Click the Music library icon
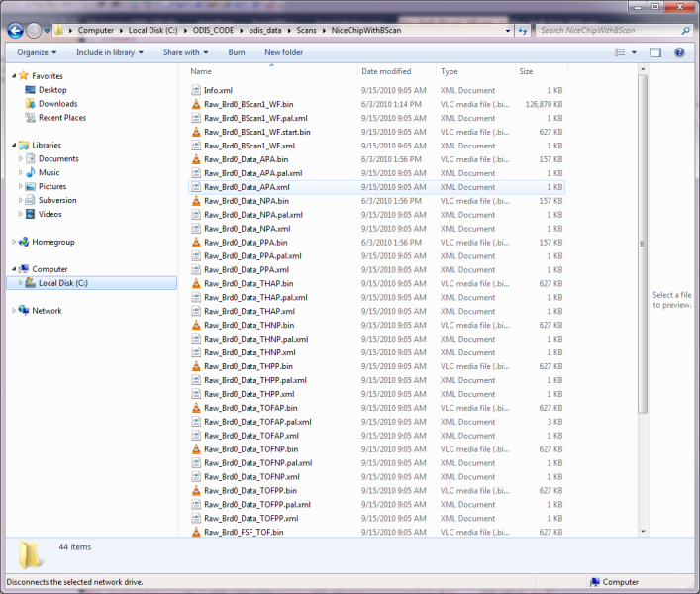700x594 pixels. pyautogui.click(x=30, y=173)
